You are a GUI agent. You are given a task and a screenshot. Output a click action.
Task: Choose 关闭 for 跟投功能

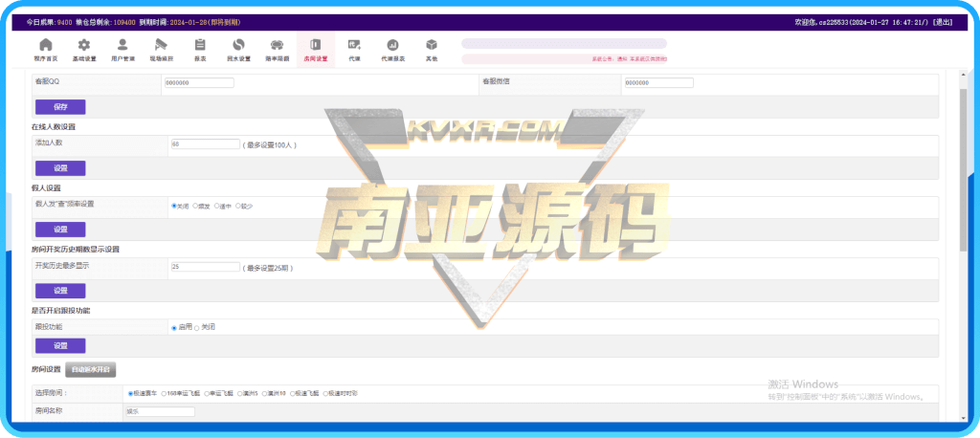coord(197,327)
